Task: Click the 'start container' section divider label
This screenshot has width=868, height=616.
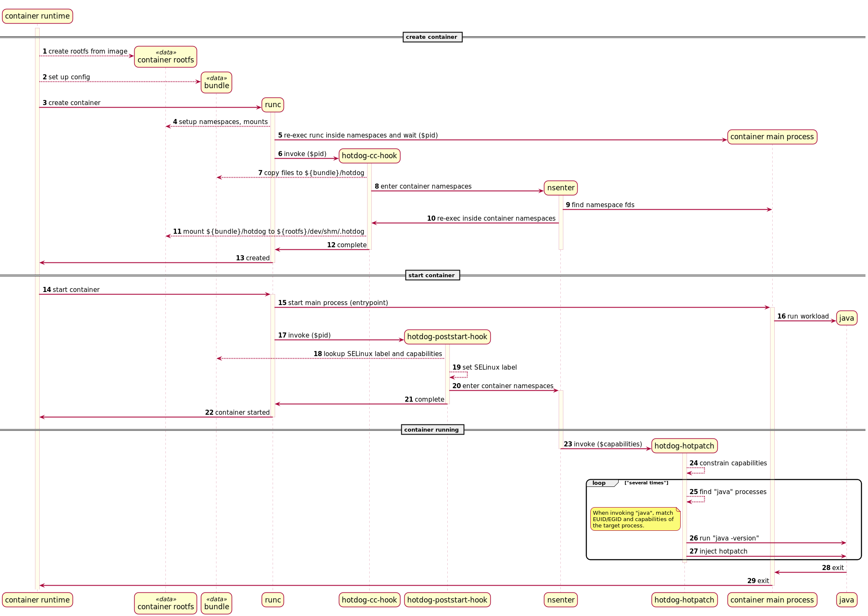Action: (x=432, y=275)
